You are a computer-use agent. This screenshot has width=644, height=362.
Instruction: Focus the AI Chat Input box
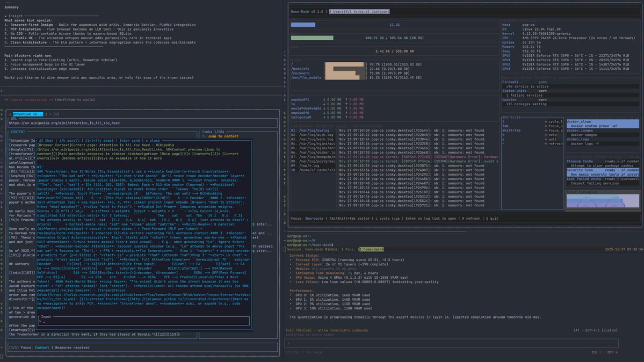pos(144,322)
